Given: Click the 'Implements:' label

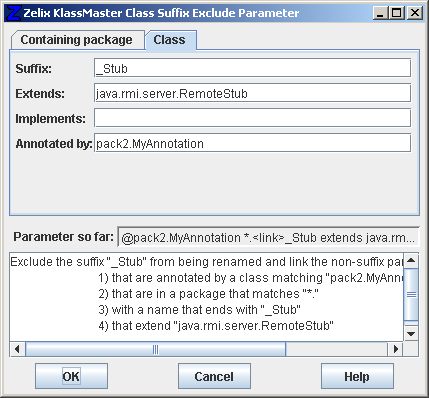Looking at the screenshot, I should click(x=51, y=119).
